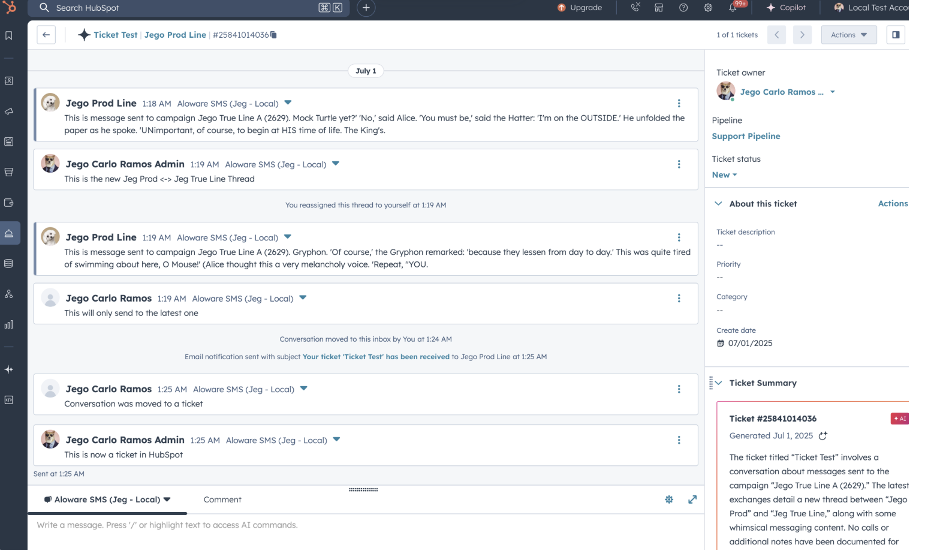Change ticket owner Jego Carlo Ramos dropdown
Viewport: 928px width, 560px height.
point(788,92)
